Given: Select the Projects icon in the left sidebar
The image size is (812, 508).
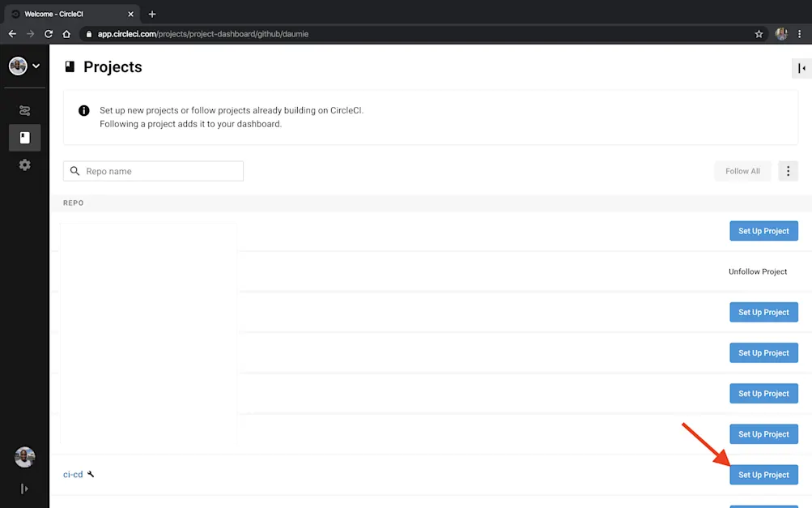Looking at the screenshot, I should point(24,137).
